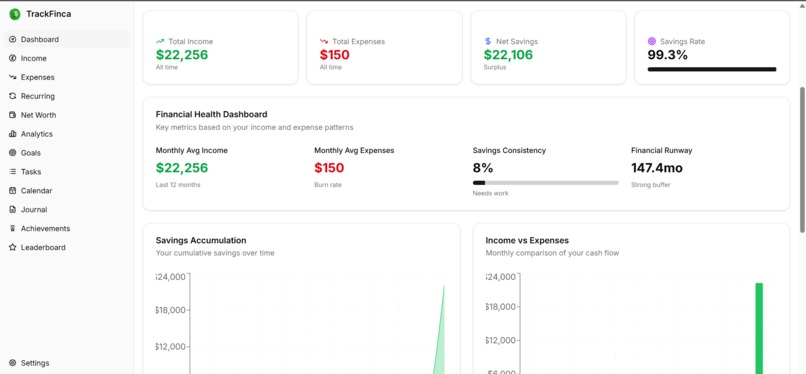The height and width of the screenshot is (374, 806).
Task: Click the Monthly Avg Expenses $150 value
Action: [329, 168]
